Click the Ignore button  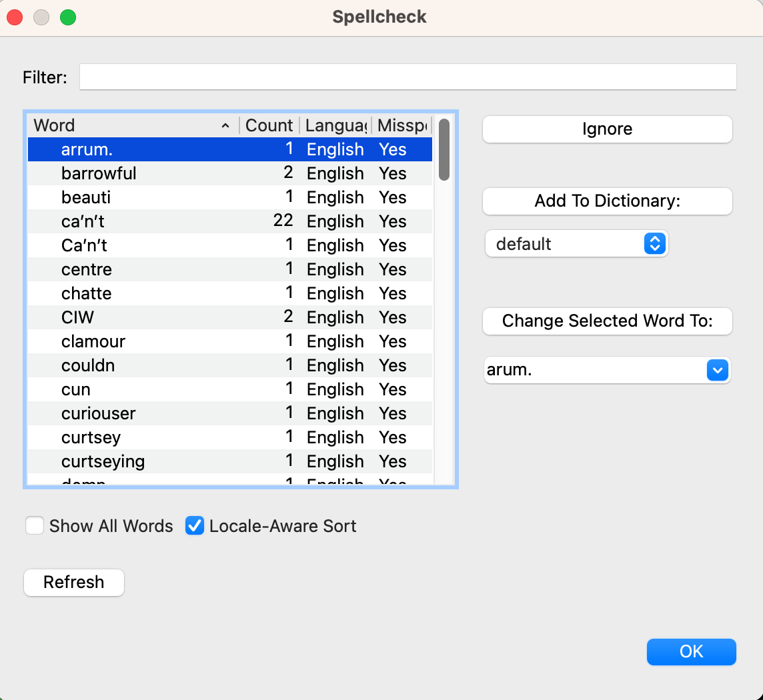tap(607, 129)
